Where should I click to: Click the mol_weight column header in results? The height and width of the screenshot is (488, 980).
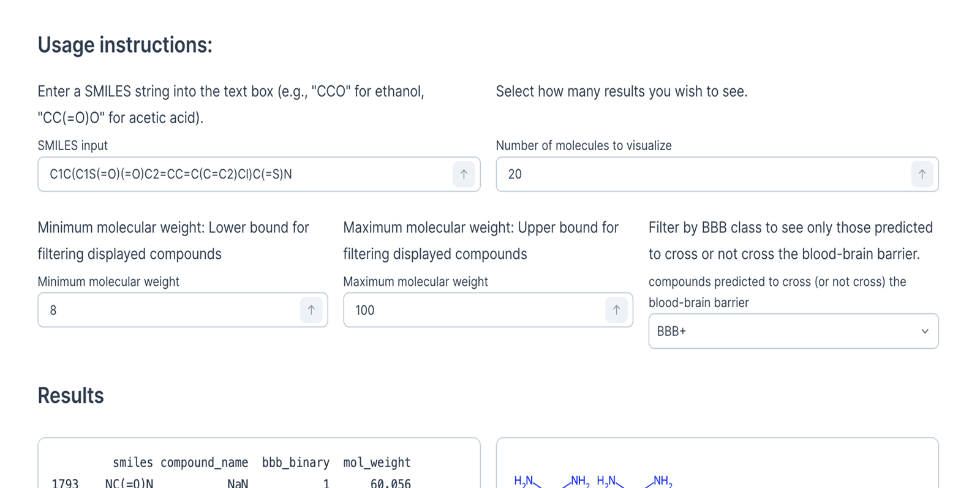pos(377,462)
